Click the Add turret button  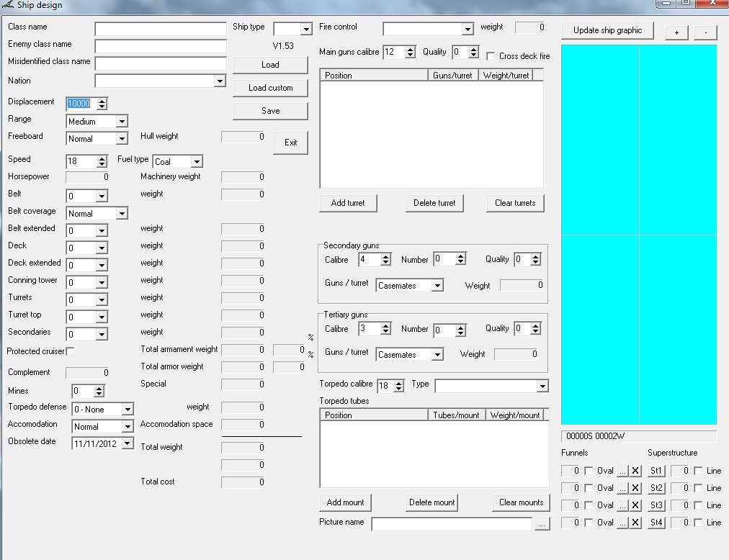tap(348, 203)
